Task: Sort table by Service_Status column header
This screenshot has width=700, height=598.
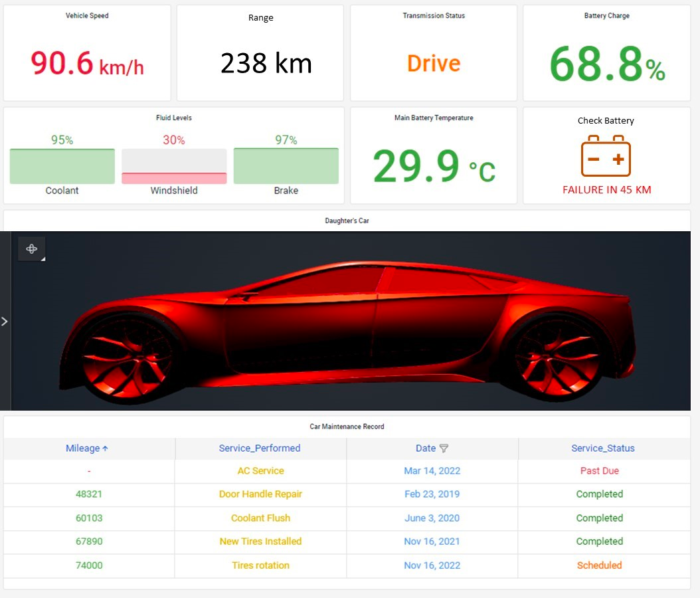Action: click(602, 448)
